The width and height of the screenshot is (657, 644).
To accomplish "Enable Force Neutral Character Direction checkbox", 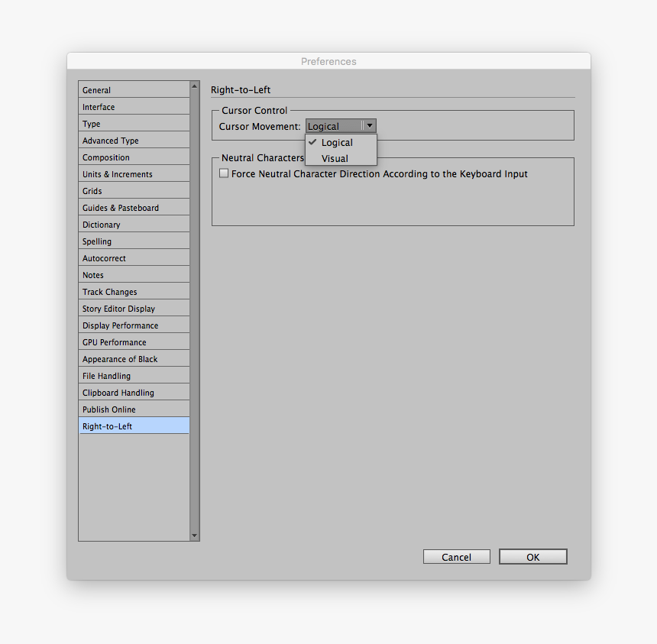I will tap(223, 173).
